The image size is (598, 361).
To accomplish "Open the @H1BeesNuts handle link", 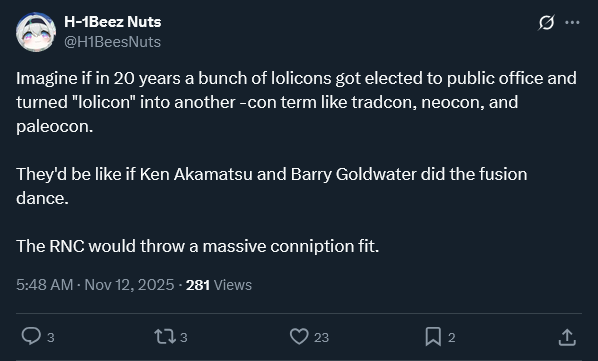I will [x=113, y=42].
